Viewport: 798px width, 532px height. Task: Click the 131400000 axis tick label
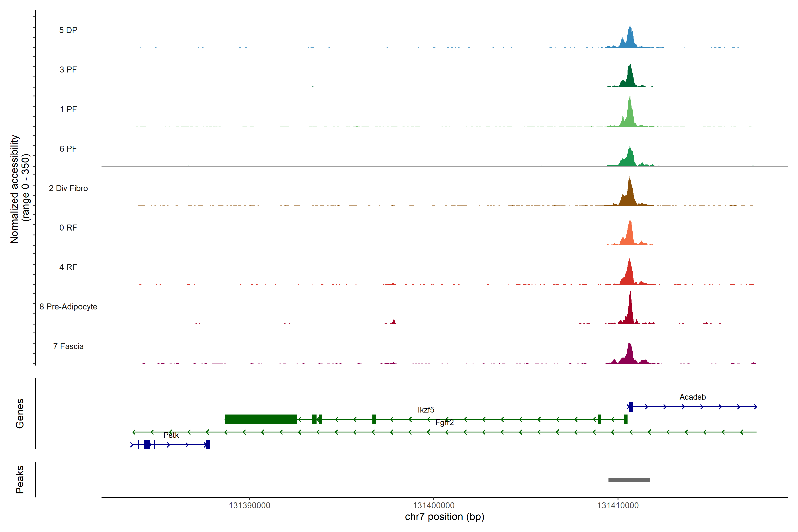point(434,506)
